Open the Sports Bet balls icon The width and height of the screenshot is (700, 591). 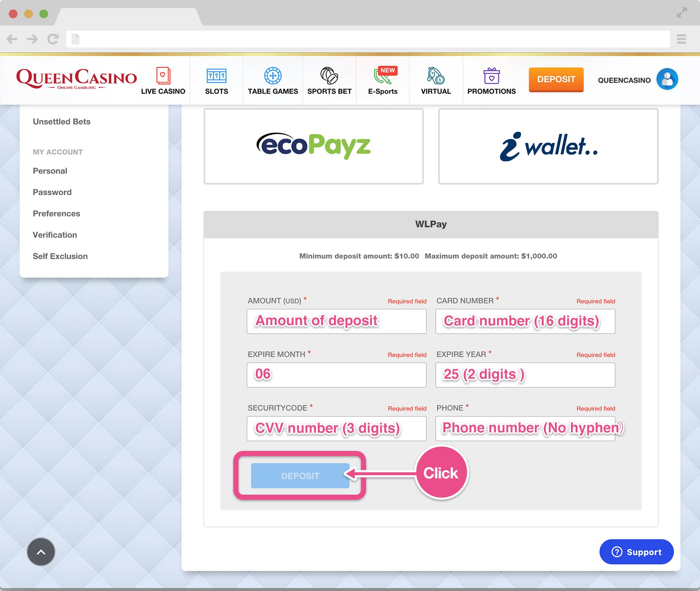point(329,76)
